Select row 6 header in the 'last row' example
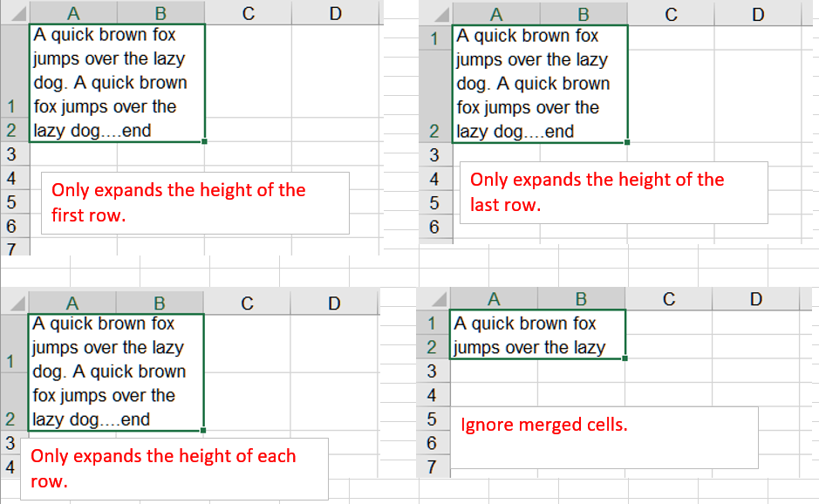 434,227
